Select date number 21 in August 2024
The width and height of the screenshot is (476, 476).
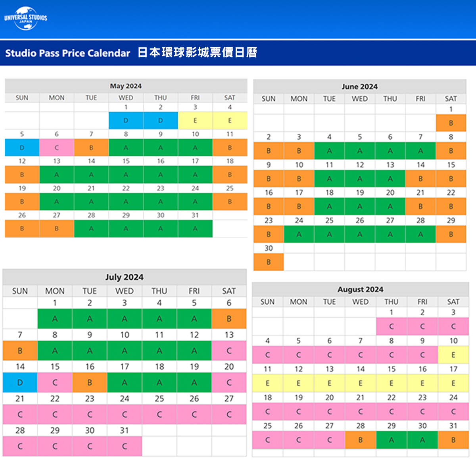point(360,397)
